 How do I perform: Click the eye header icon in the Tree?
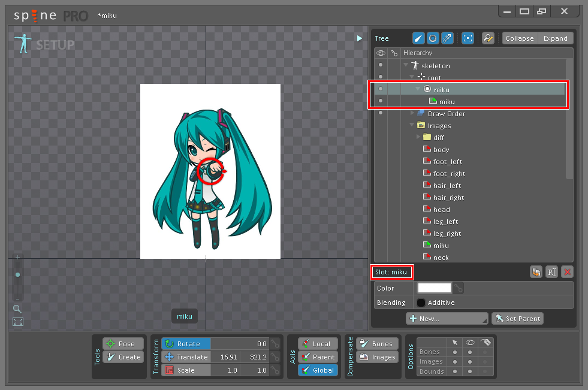381,53
